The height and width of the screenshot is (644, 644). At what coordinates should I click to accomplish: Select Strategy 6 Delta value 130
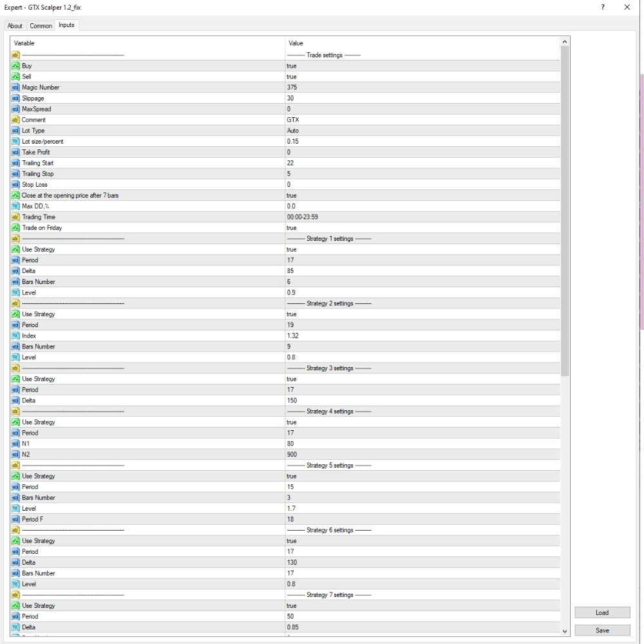[292, 563]
